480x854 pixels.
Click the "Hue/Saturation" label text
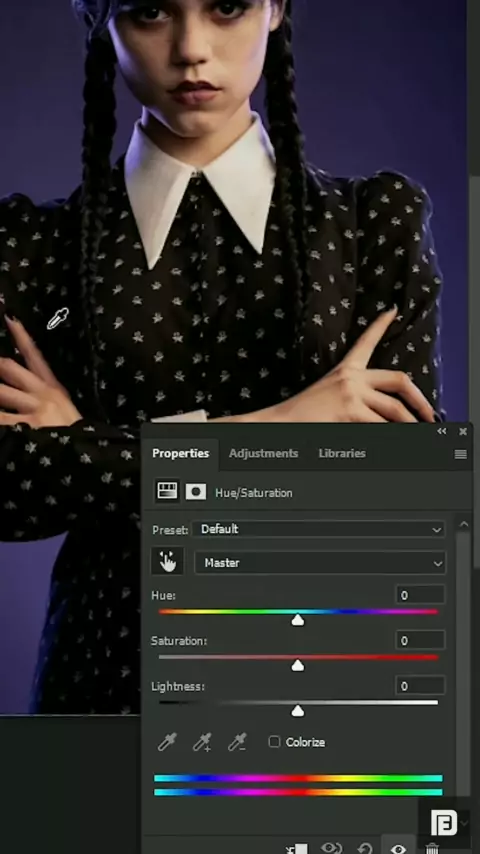[253, 493]
